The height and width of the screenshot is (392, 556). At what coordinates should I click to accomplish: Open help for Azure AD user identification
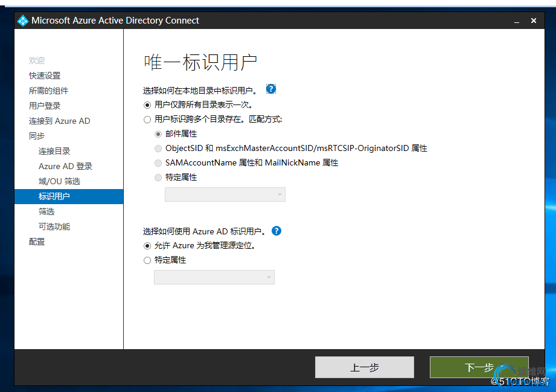pyautogui.click(x=276, y=231)
